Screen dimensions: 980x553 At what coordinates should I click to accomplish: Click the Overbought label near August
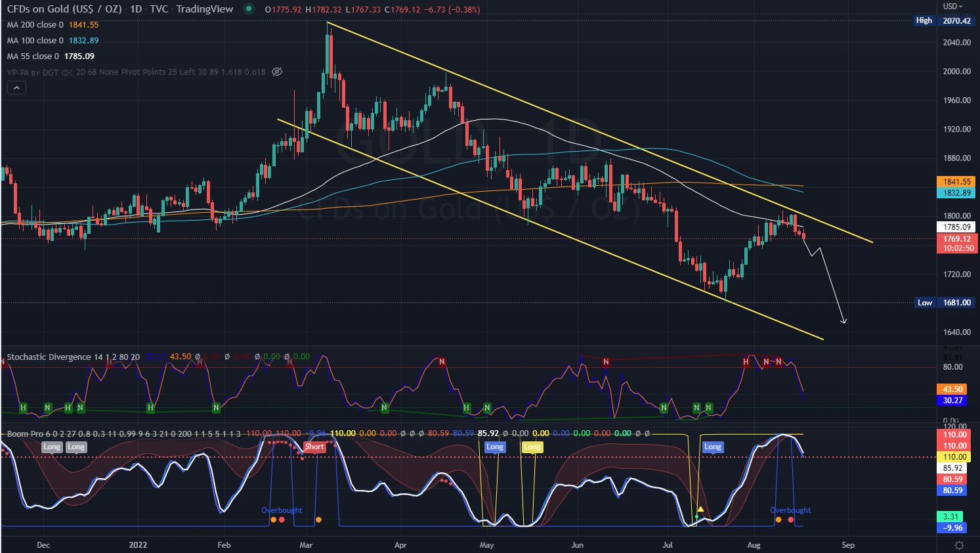click(790, 510)
